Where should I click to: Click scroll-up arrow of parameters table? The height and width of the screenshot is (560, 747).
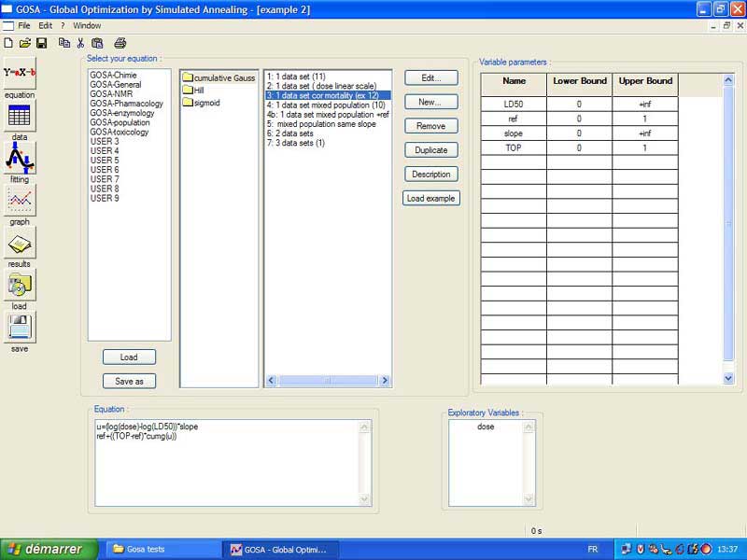point(728,80)
